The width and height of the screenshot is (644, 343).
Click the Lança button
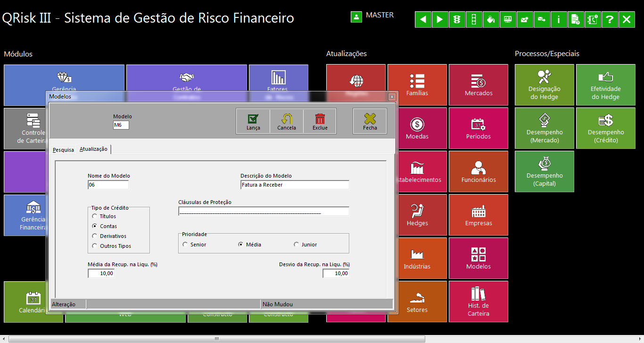click(x=253, y=121)
